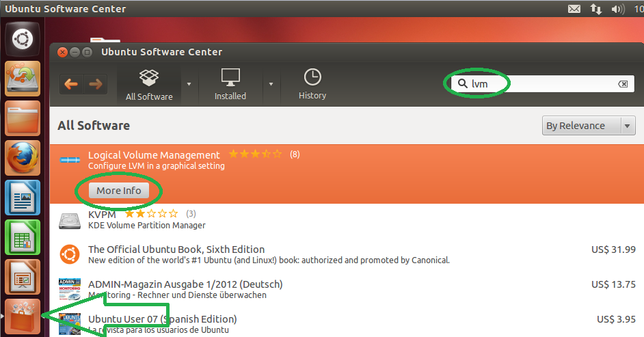Click the Logical Volume Management app icon

[x=70, y=160]
